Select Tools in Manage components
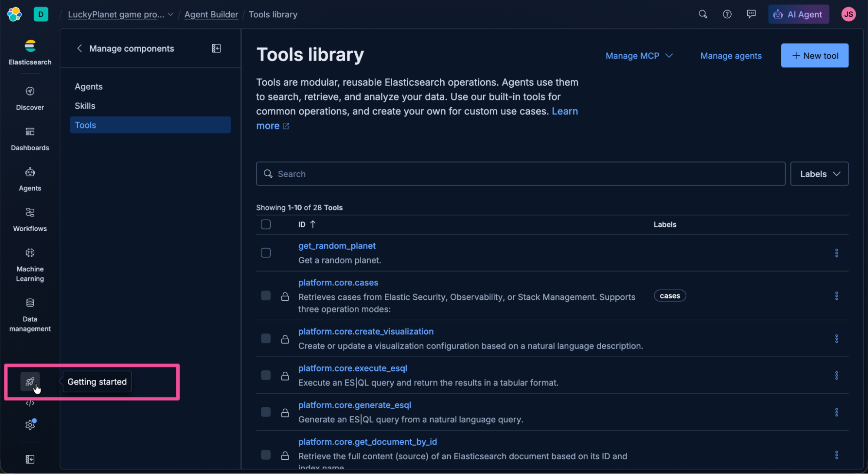Image resolution: width=868 pixels, height=474 pixels. [x=150, y=125]
